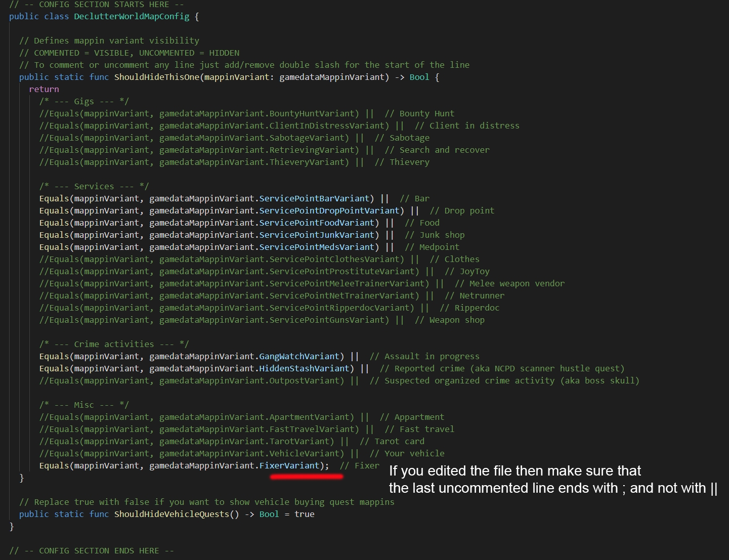This screenshot has height=560, width=729.
Task: Click the DeclutterWorldMapConfig class name
Action: point(132,16)
